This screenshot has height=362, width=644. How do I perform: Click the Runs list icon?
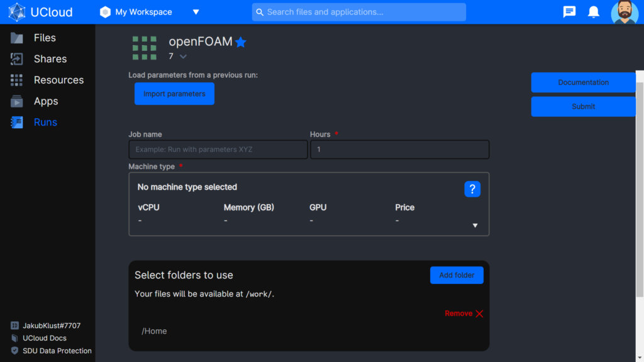(16, 123)
